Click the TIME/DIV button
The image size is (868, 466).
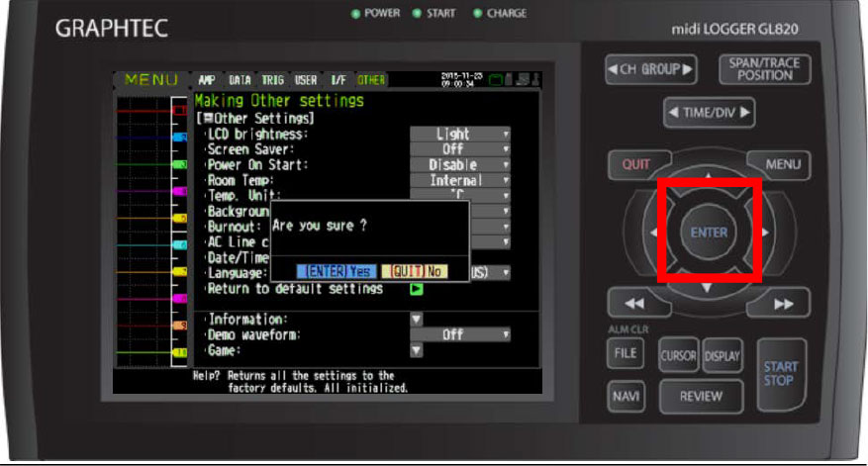click(x=709, y=113)
